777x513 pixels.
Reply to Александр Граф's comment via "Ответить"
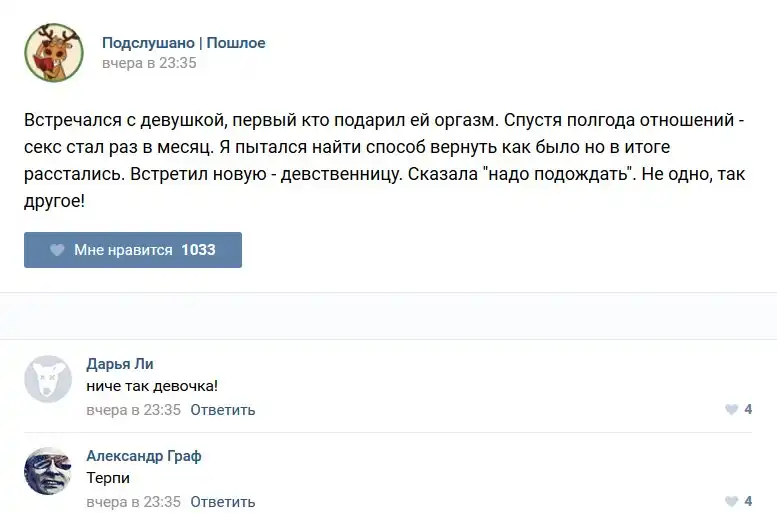222,502
